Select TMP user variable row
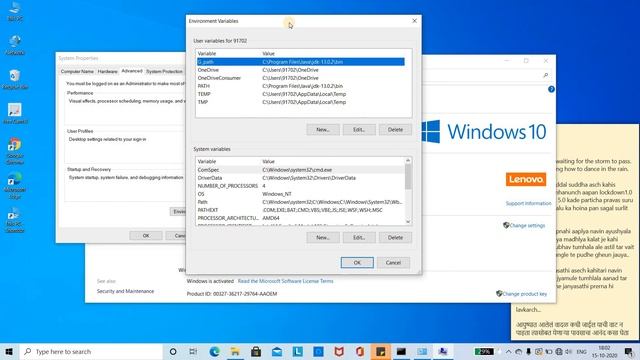The image size is (640, 360). coord(300,102)
